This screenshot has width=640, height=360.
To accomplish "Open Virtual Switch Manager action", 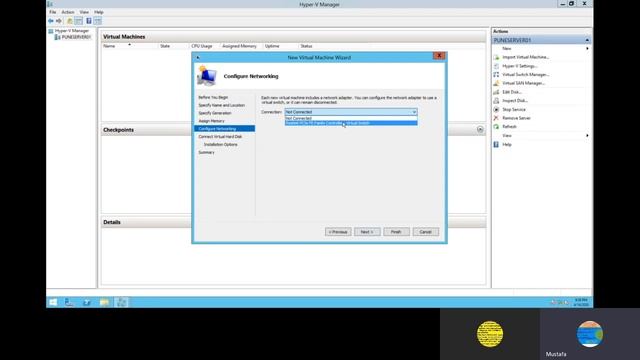I will pyautogui.click(x=526, y=75).
